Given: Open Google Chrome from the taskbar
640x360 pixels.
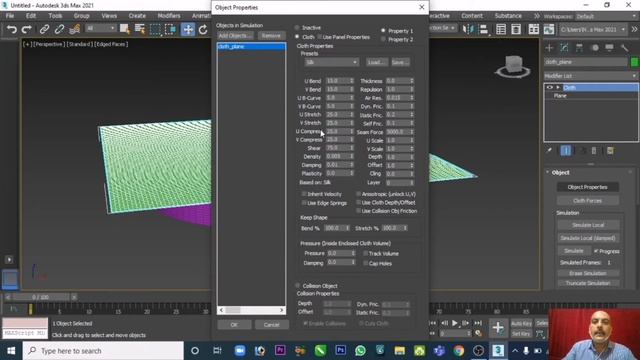Looking at the screenshot, I should tap(459, 351).
